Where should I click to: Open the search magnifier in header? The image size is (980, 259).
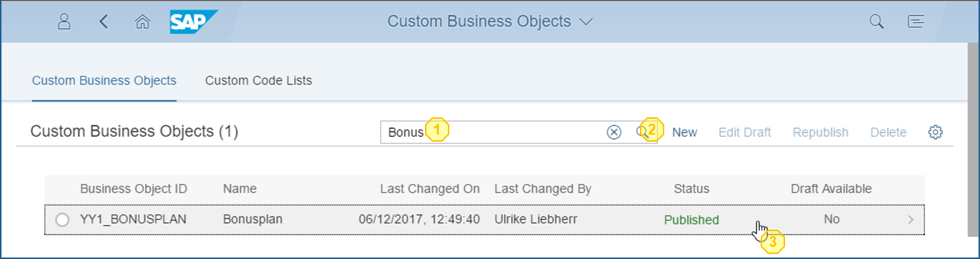(x=876, y=21)
